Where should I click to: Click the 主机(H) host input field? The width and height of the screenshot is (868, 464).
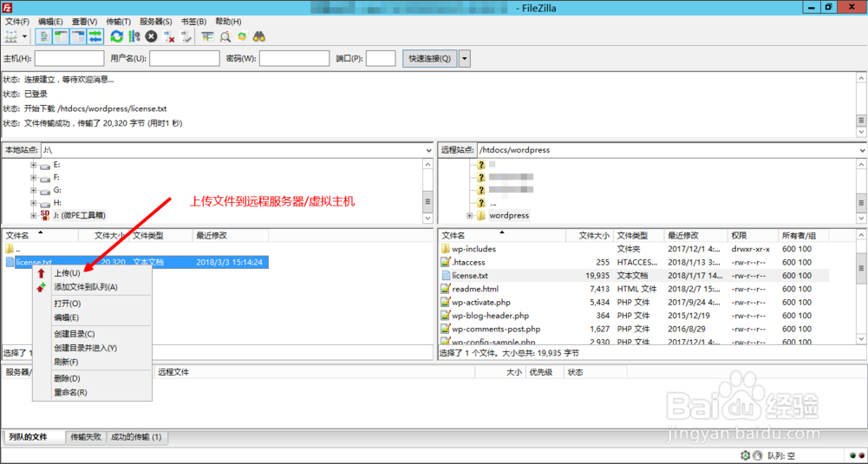click(69, 58)
